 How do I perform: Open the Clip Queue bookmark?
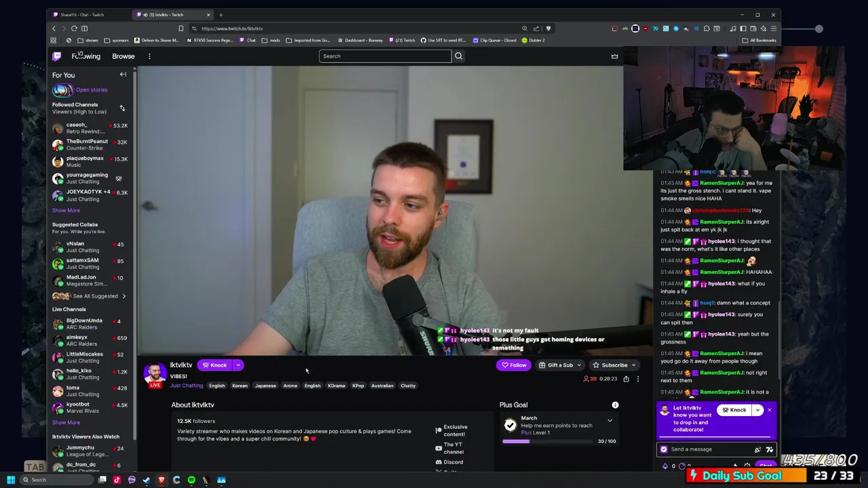[x=494, y=40]
